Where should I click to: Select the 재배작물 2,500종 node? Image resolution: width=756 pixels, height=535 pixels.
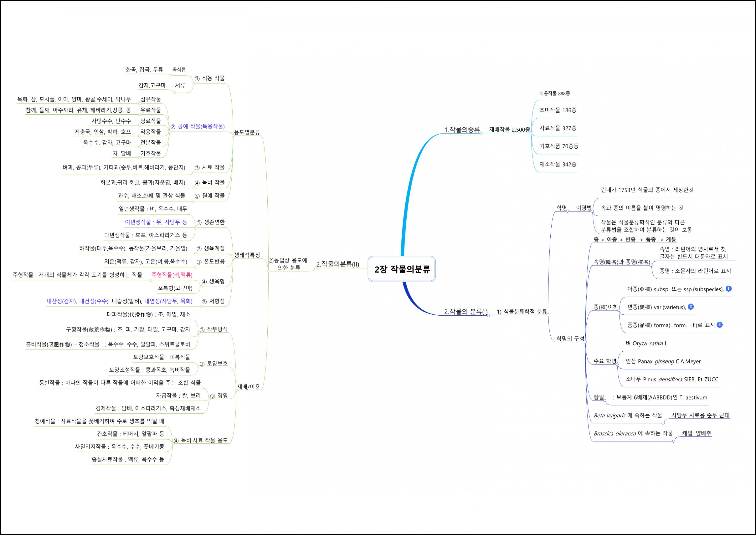click(510, 129)
